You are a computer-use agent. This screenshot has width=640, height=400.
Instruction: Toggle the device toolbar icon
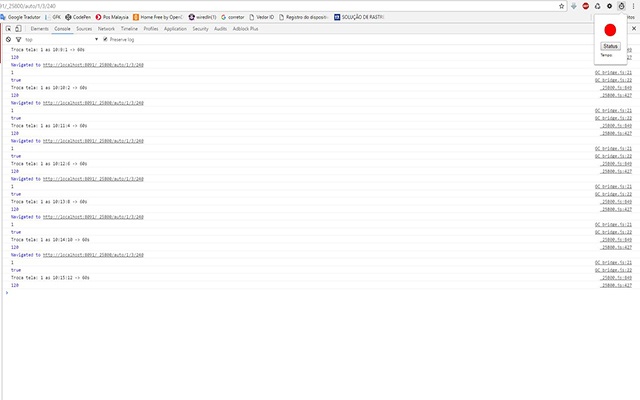[18, 29]
